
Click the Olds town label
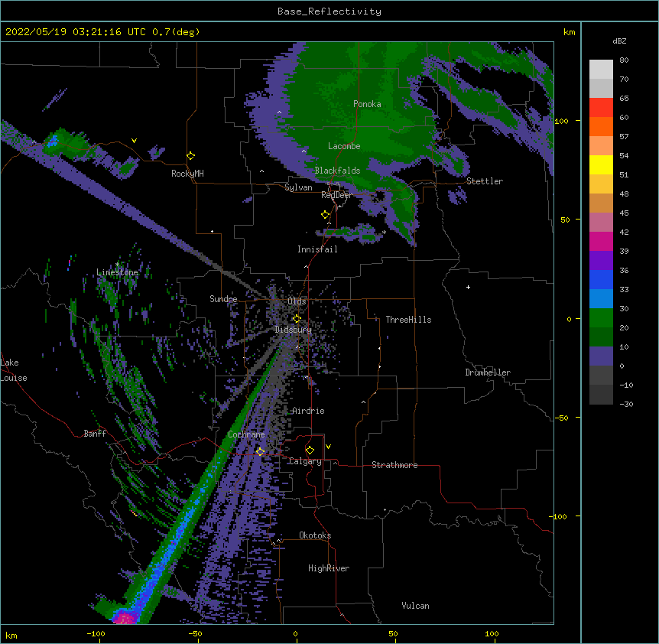(297, 301)
